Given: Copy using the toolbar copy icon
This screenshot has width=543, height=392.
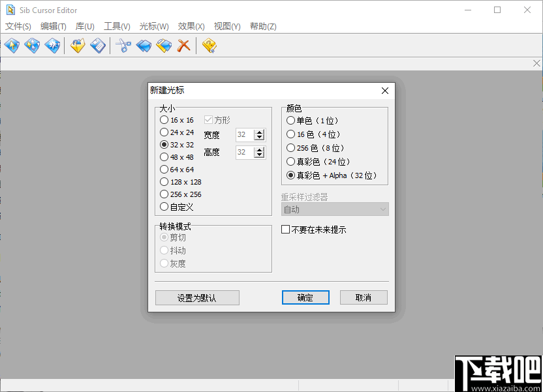Looking at the screenshot, I should click(144, 46).
